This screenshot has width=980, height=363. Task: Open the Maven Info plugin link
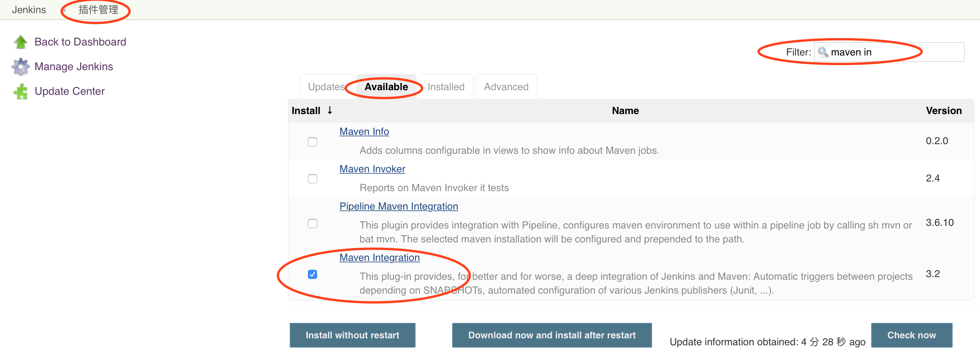364,131
